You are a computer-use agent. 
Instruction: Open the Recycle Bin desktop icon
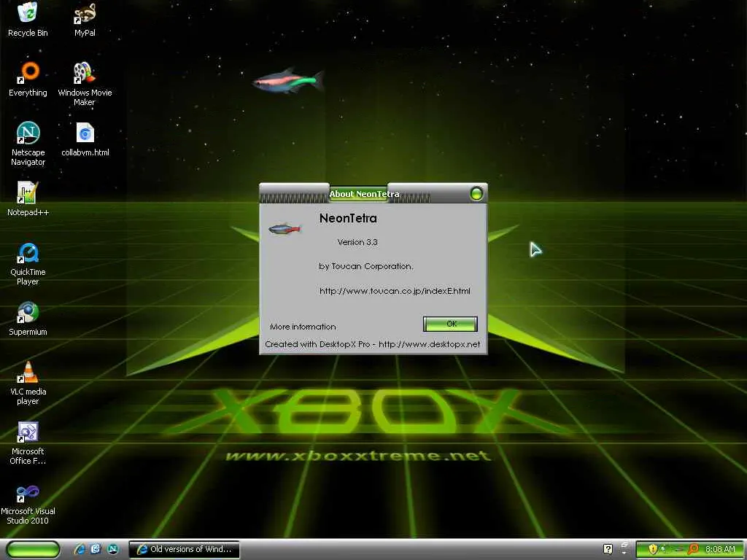(x=28, y=19)
